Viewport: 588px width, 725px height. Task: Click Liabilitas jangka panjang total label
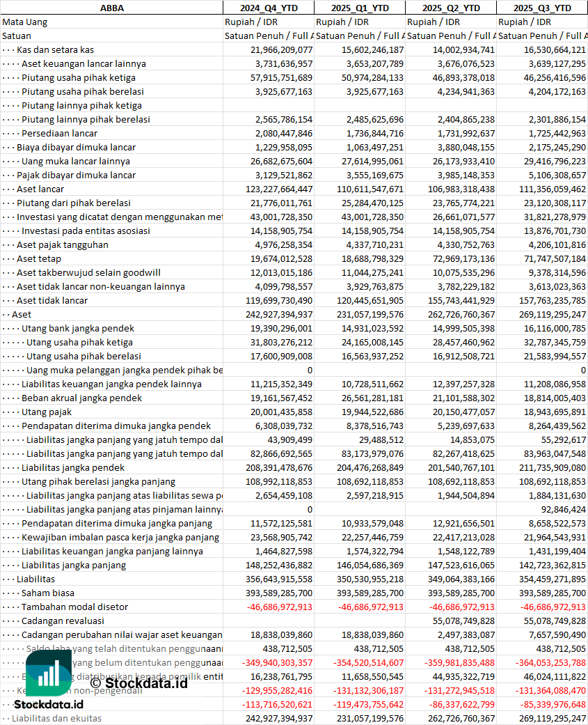tap(74, 565)
